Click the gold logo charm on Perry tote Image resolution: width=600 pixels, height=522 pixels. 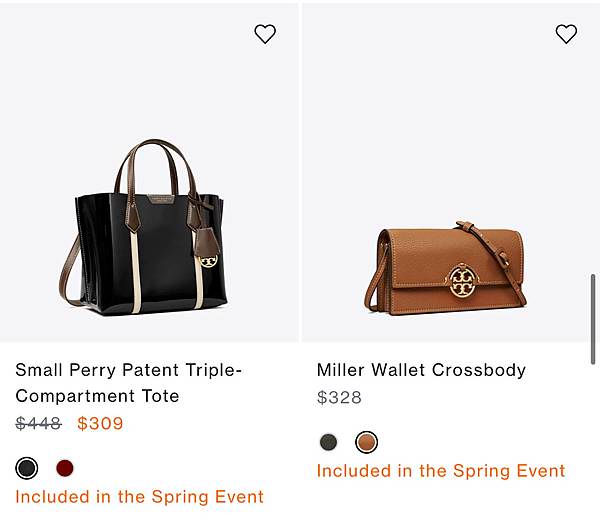(x=208, y=261)
